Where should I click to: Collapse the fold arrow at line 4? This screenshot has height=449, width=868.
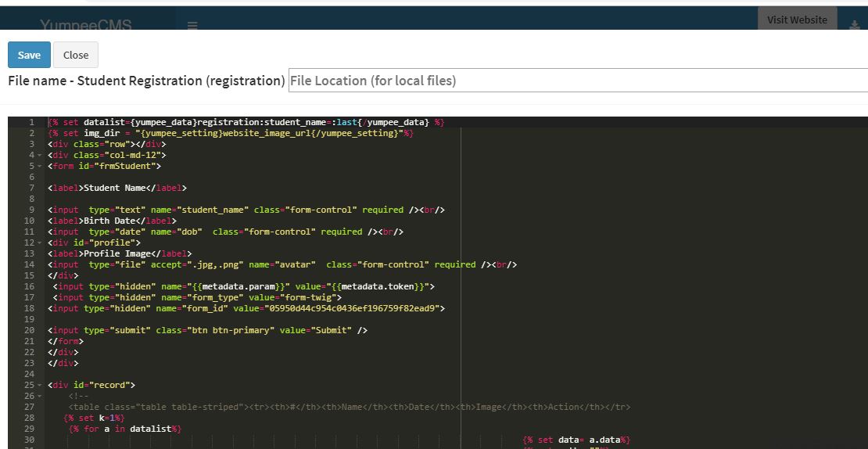[40, 155]
